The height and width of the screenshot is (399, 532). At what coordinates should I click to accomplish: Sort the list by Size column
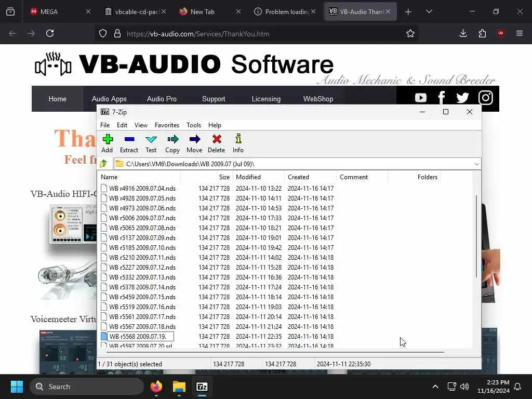coord(207,177)
